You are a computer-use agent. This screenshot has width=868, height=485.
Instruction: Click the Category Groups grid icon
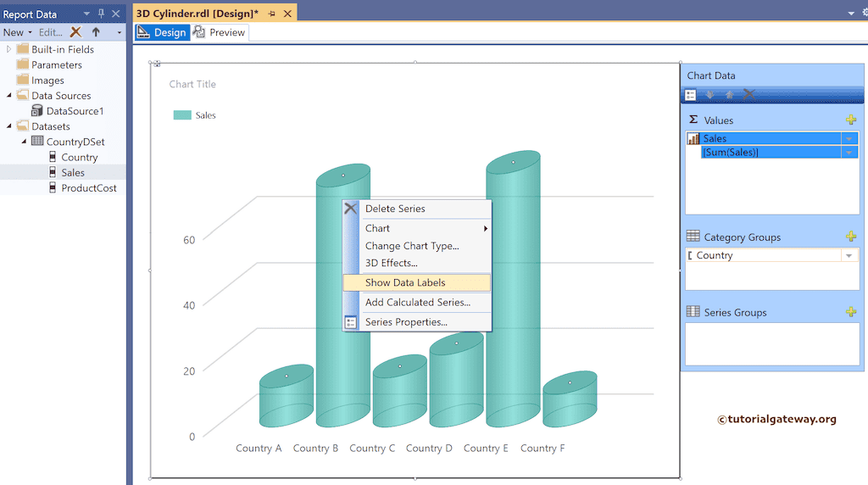[693, 236]
